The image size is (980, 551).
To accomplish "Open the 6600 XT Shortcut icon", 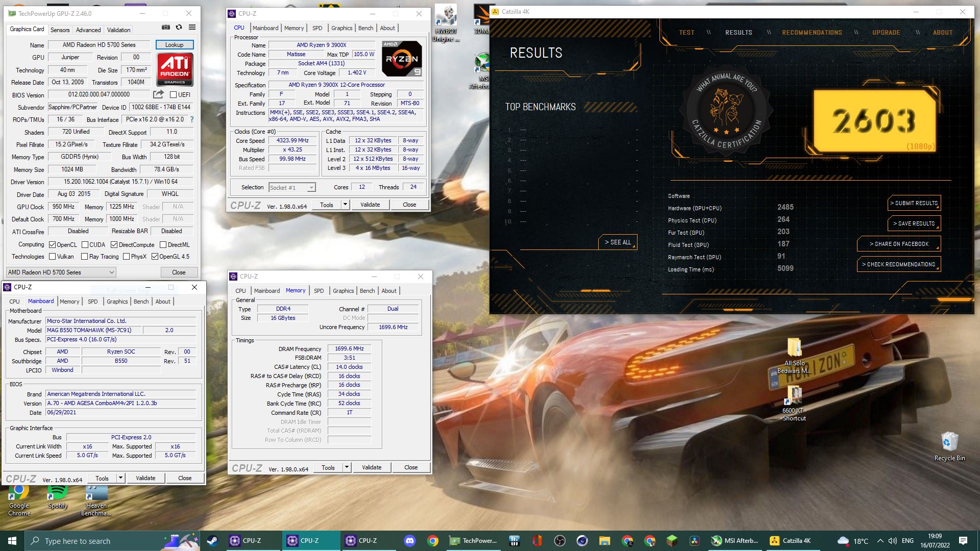I will pos(794,403).
